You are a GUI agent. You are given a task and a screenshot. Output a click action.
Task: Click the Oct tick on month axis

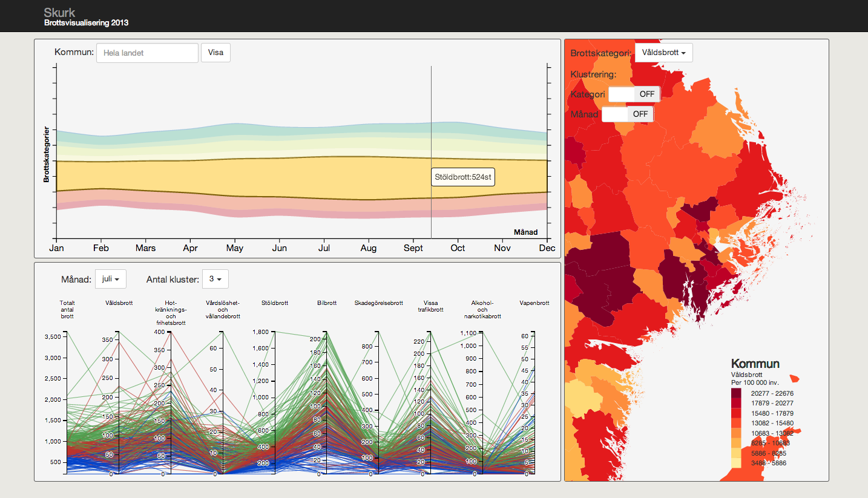[458, 248]
